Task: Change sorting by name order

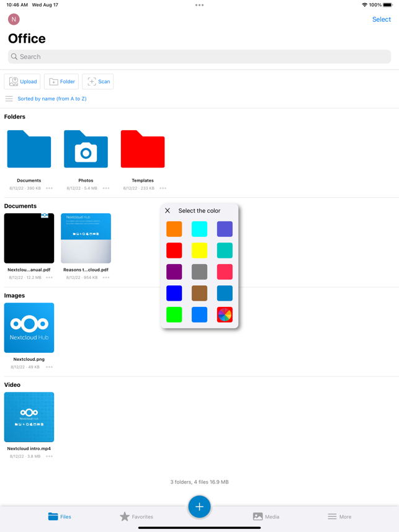Action: click(x=52, y=99)
